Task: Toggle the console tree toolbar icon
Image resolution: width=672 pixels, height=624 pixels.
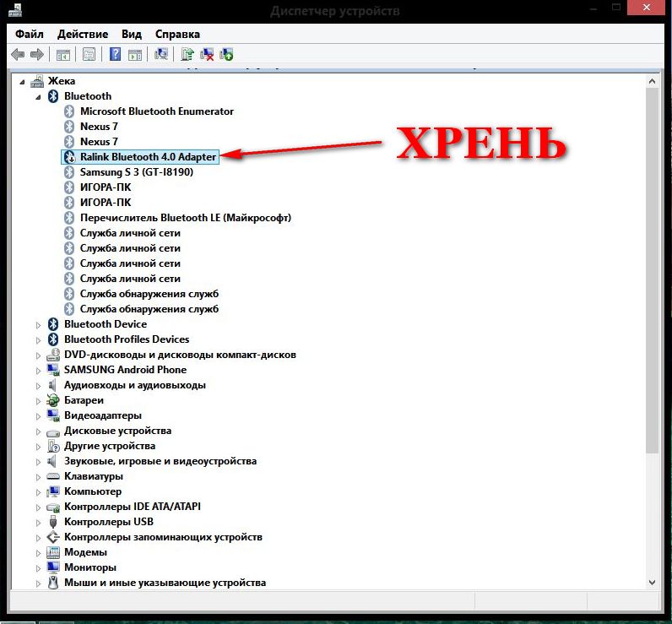Action: tap(63, 54)
